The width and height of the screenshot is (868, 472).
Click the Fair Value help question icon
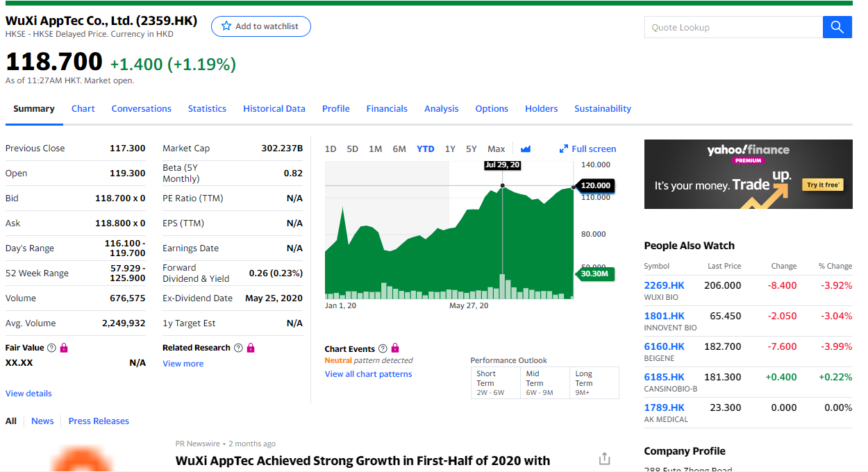click(x=51, y=348)
